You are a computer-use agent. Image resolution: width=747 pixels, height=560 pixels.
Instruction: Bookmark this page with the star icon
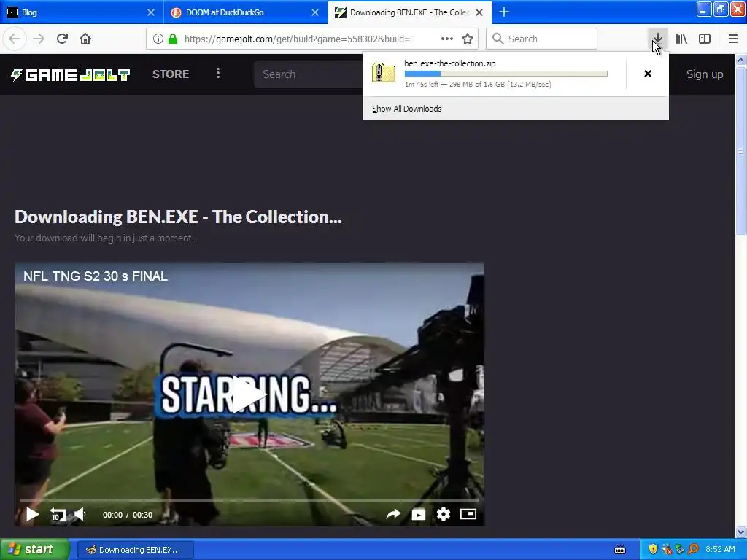click(468, 39)
